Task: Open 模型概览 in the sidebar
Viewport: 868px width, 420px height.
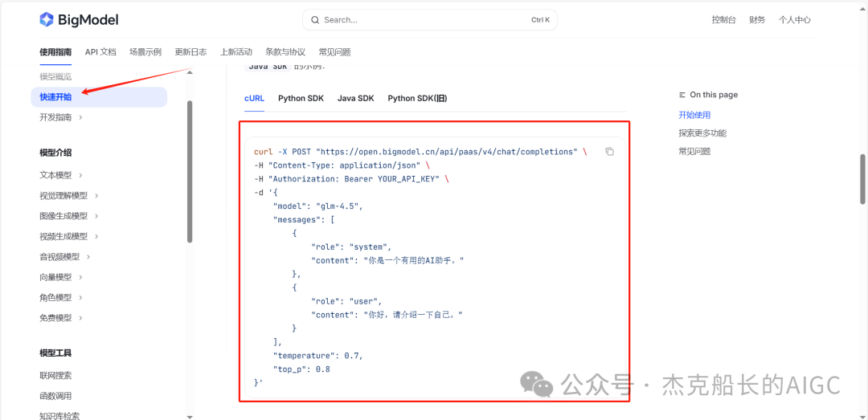Action: pos(55,76)
